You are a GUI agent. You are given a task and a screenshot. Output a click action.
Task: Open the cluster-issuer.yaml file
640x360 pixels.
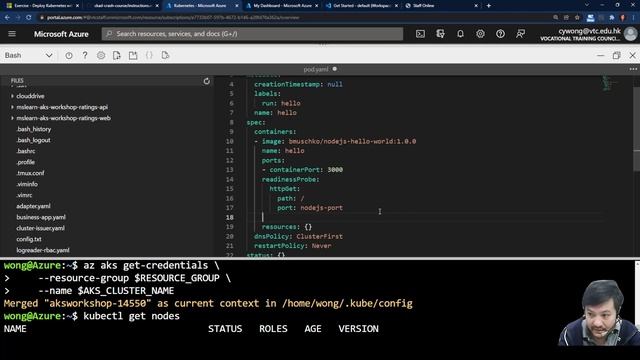point(40,229)
